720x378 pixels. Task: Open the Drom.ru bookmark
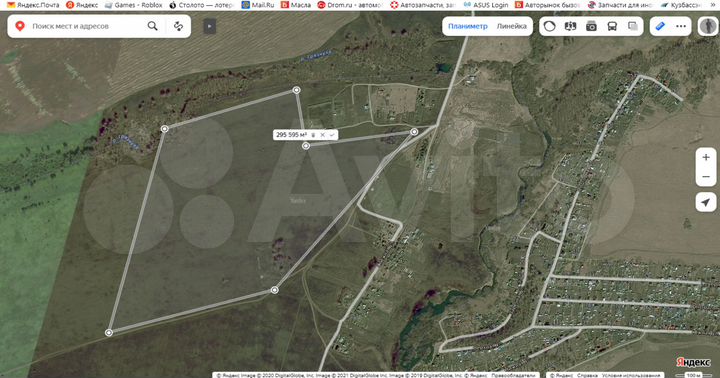(x=349, y=5)
